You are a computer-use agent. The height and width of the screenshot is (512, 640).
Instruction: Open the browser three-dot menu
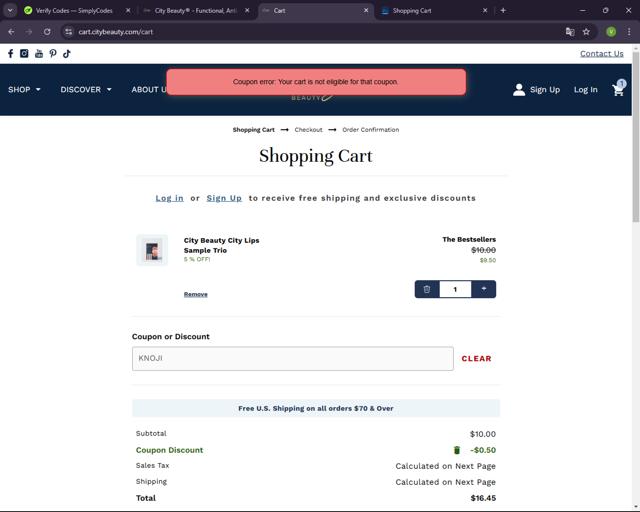(x=629, y=32)
